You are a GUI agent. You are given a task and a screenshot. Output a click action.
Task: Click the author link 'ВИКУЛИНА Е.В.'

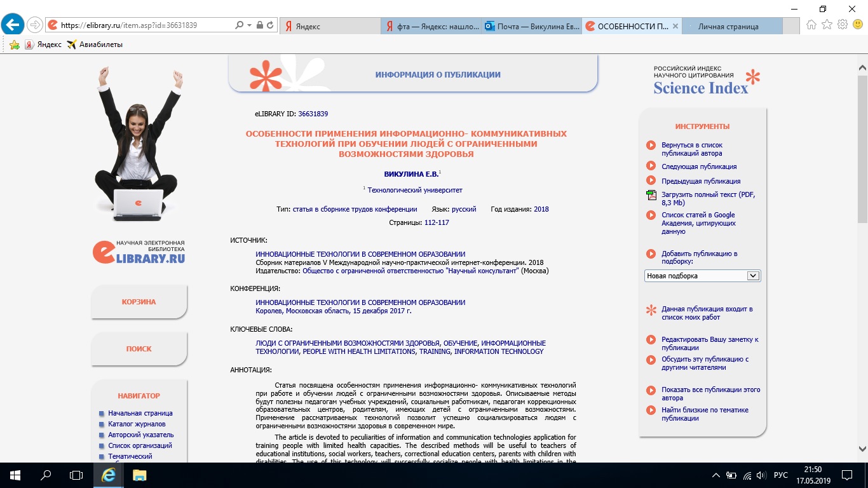click(x=411, y=174)
